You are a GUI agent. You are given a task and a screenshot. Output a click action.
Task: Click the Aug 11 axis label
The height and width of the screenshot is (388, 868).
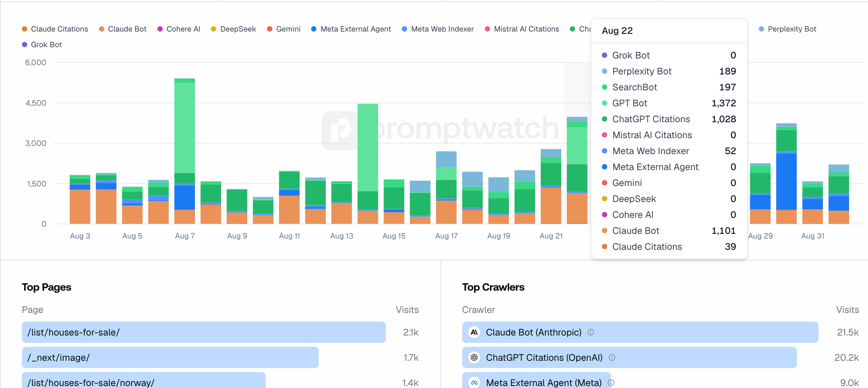pos(289,236)
